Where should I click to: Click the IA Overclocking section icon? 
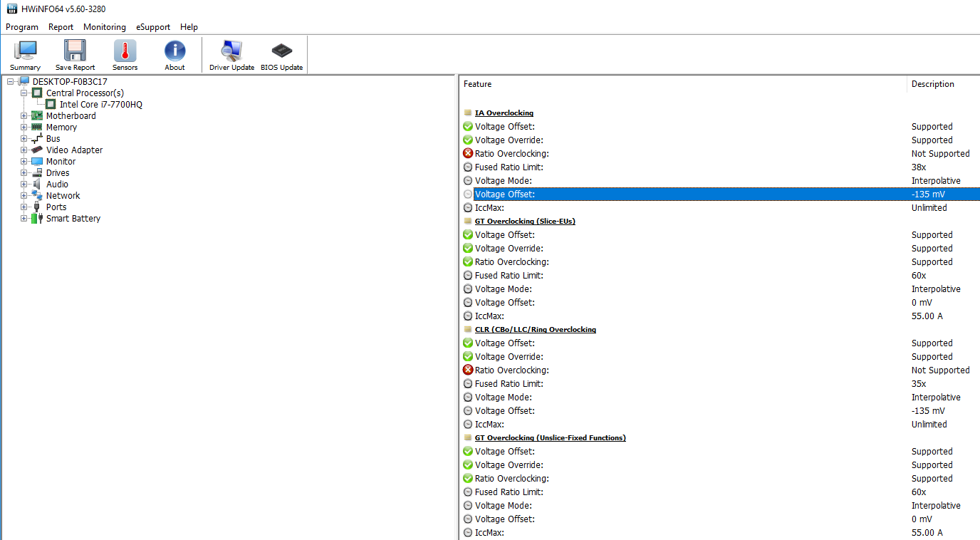tap(468, 113)
